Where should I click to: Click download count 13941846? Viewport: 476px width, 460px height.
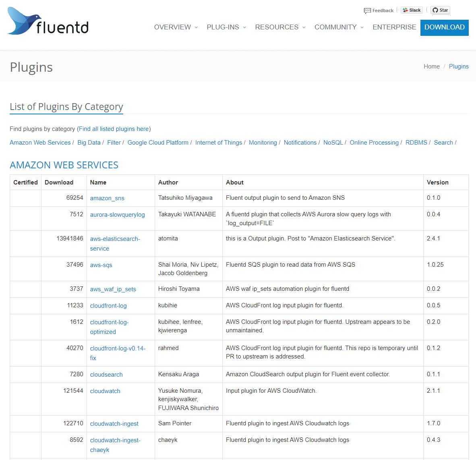[70, 238]
